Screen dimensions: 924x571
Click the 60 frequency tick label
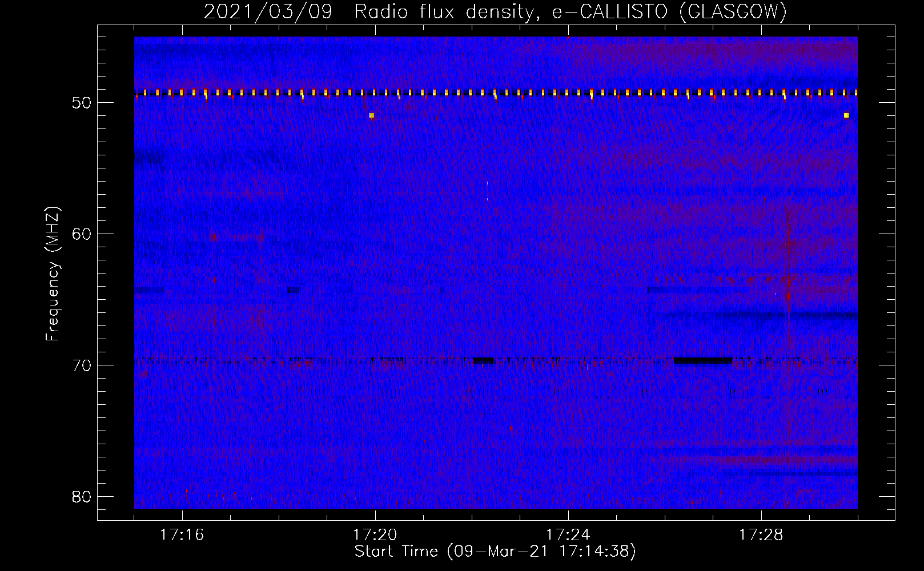pos(82,234)
